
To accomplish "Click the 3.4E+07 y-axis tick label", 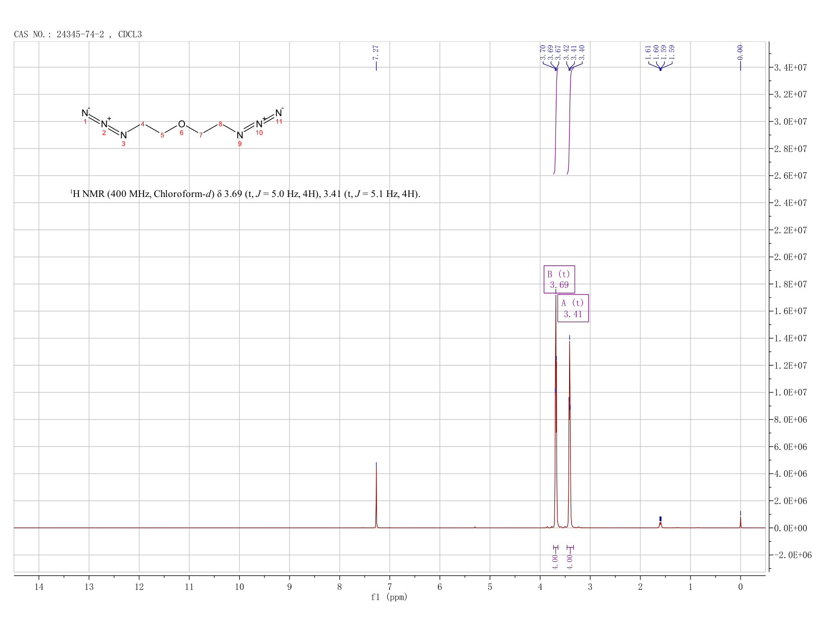I will click(790, 68).
